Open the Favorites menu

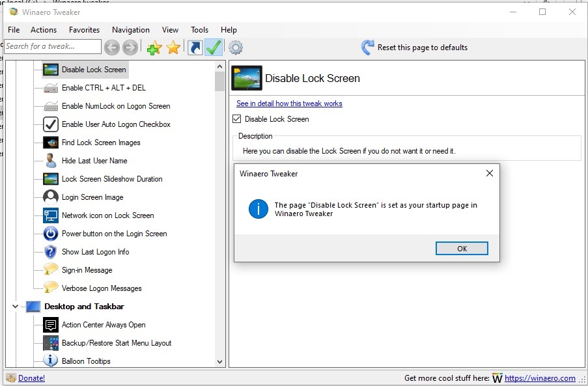click(x=85, y=30)
